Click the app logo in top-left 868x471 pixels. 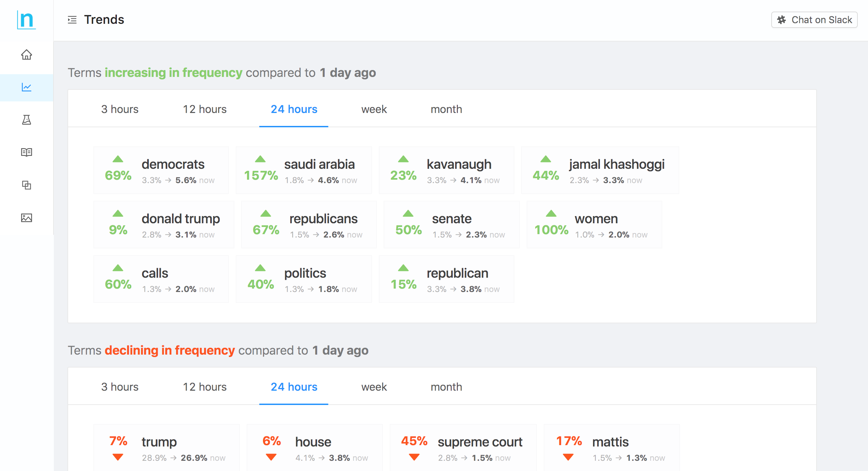tap(27, 20)
